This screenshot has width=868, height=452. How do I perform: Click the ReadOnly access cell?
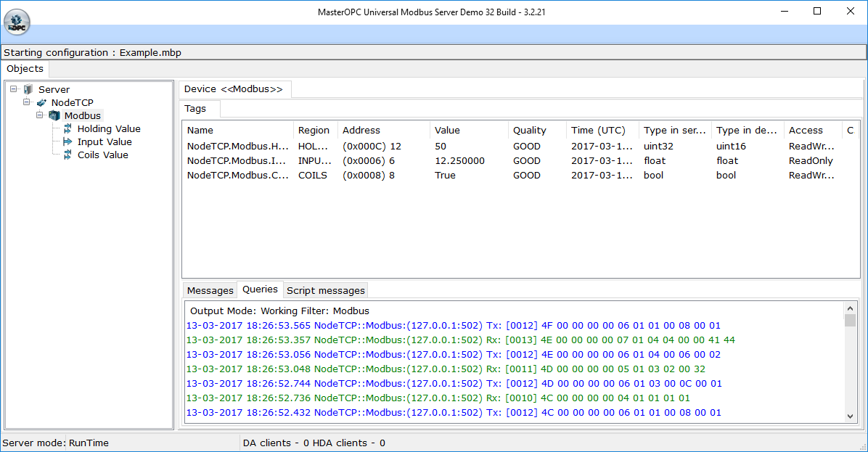[x=811, y=161]
